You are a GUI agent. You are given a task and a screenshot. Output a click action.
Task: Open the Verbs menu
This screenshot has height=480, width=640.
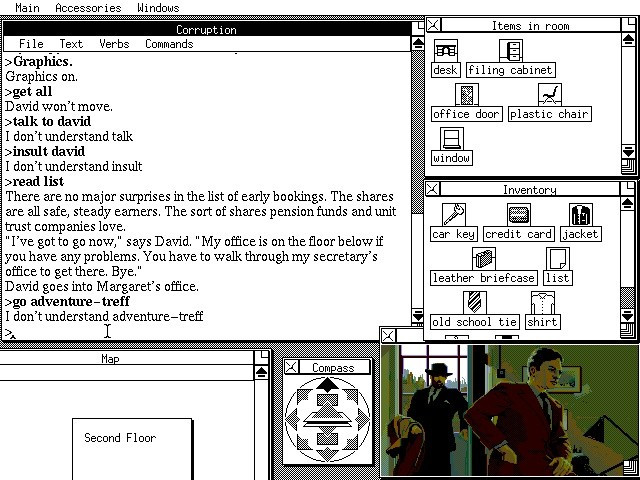114,44
